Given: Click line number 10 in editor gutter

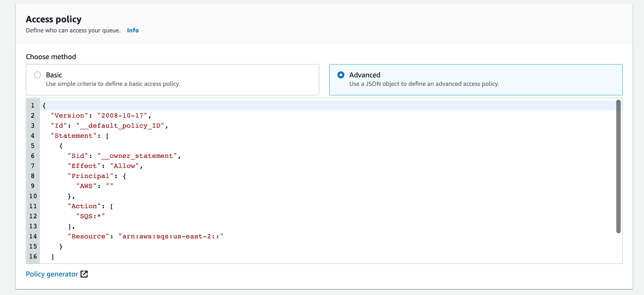Looking at the screenshot, I should (33, 196).
